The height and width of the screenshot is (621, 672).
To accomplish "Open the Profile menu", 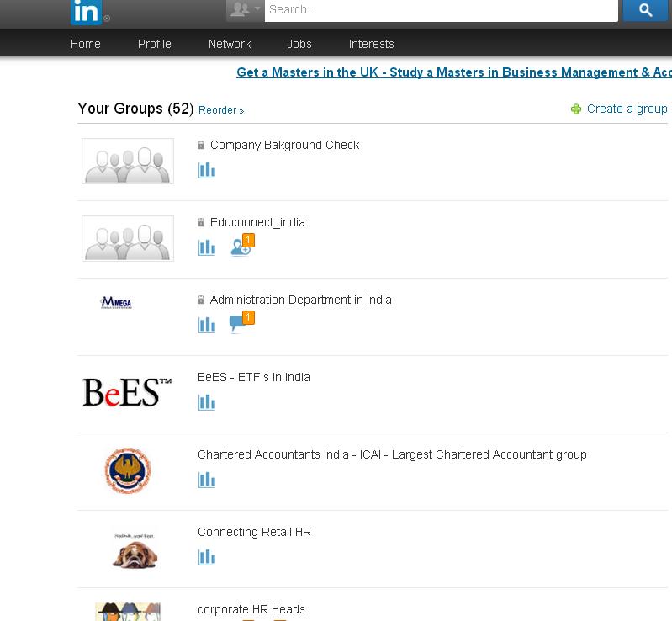I will click(154, 44).
